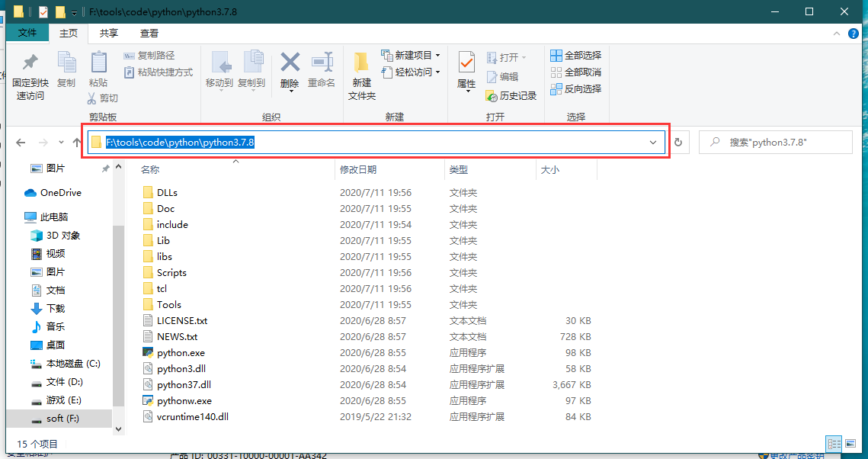Open the recent locations dropdown arrow

[x=61, y=143]
